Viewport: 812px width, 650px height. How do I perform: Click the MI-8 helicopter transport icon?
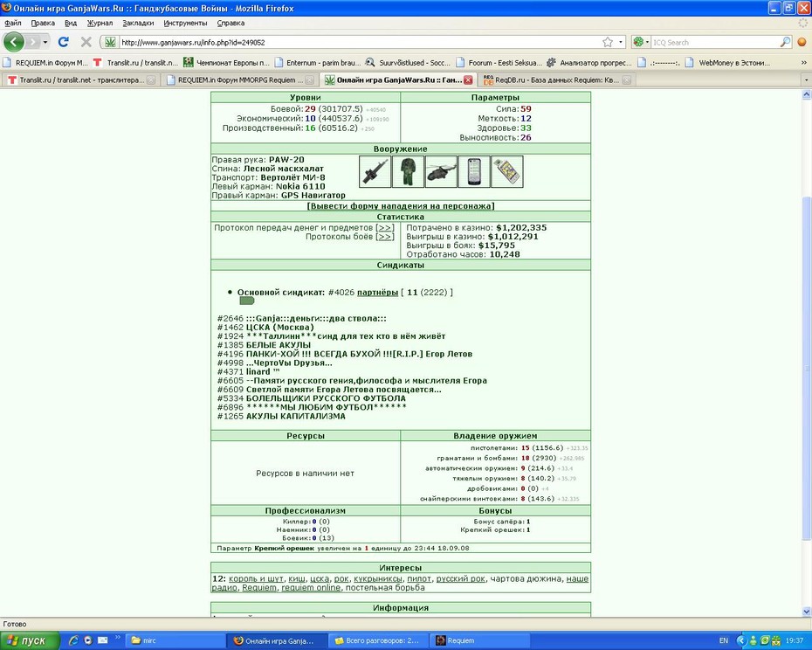pos(441,171)
